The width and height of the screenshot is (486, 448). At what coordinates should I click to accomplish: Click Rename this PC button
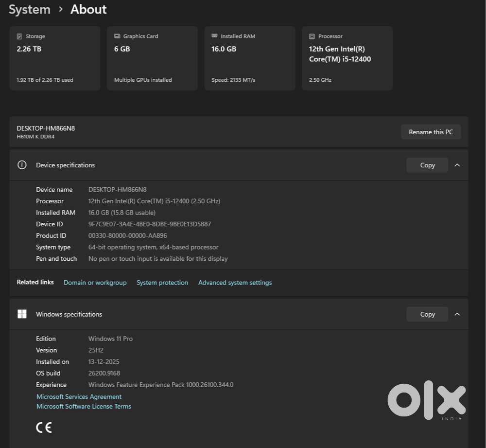tap(431, 132)
